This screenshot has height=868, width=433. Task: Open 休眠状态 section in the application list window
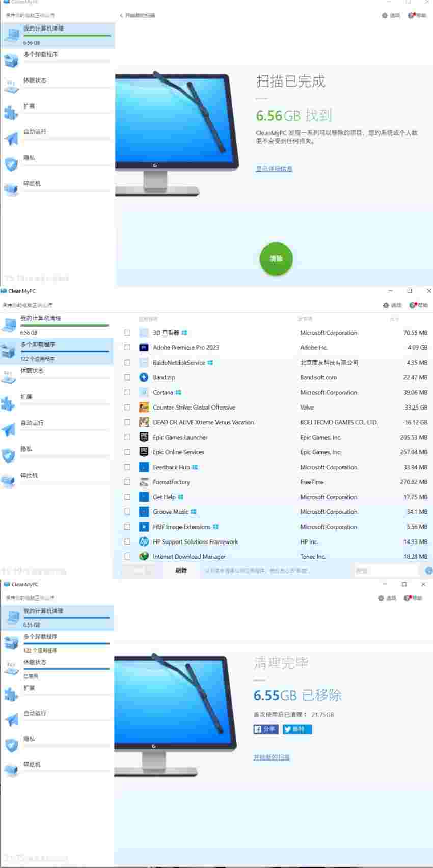(57, 377)
